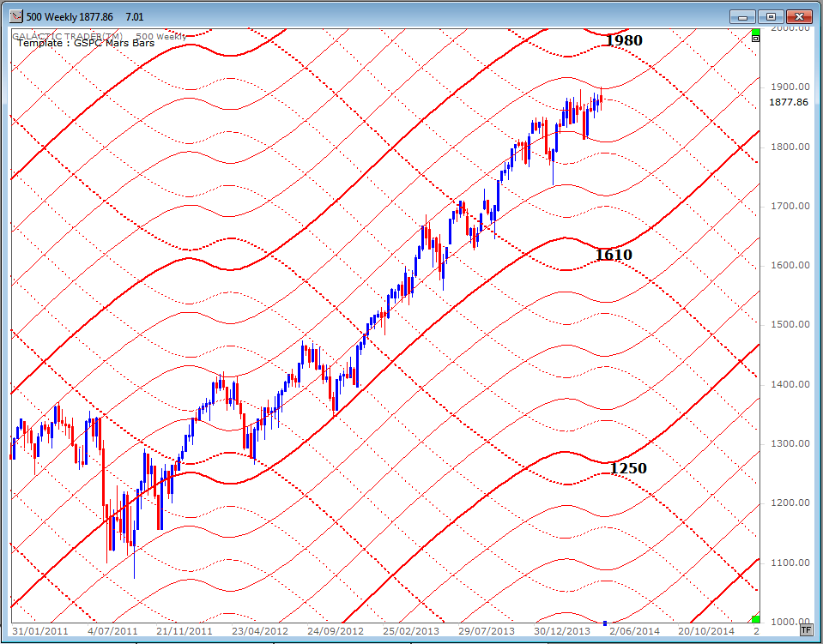Click the blue date marker on time axis
The image size is (823, 644).
coord(605,623)
